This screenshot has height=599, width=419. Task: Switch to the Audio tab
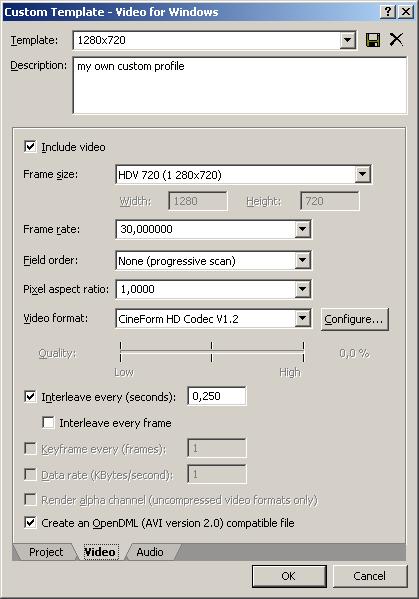pyautogui.click(x=150, y=552)
